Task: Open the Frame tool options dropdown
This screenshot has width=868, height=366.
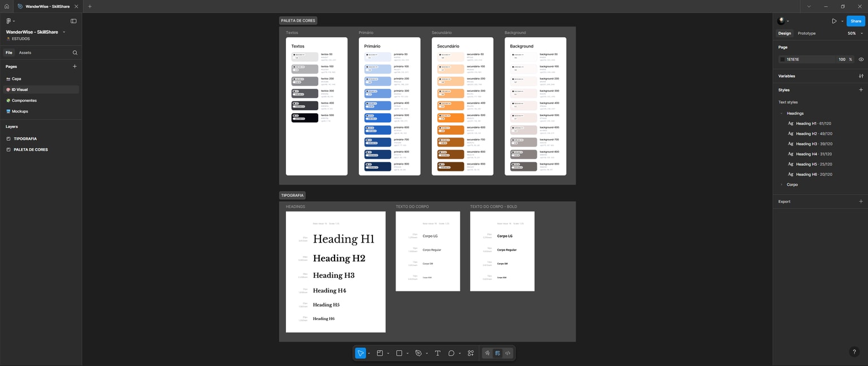Action: [388, 354]
